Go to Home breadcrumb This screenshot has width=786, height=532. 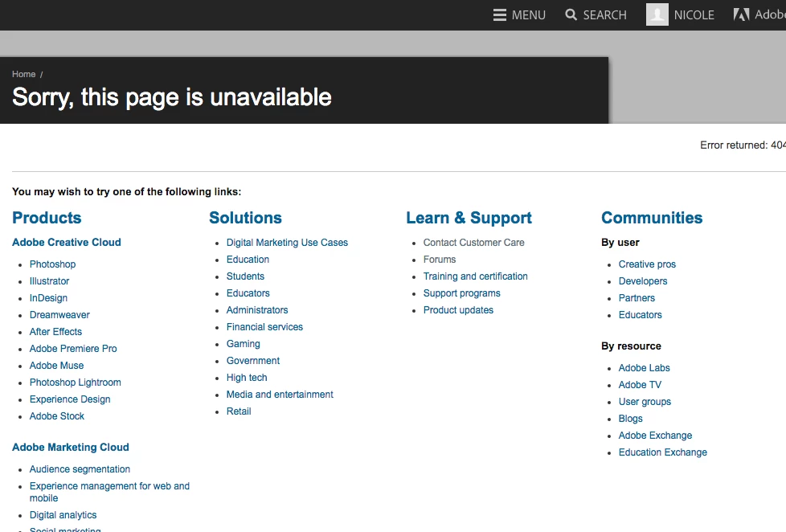(x=23, y=74)
